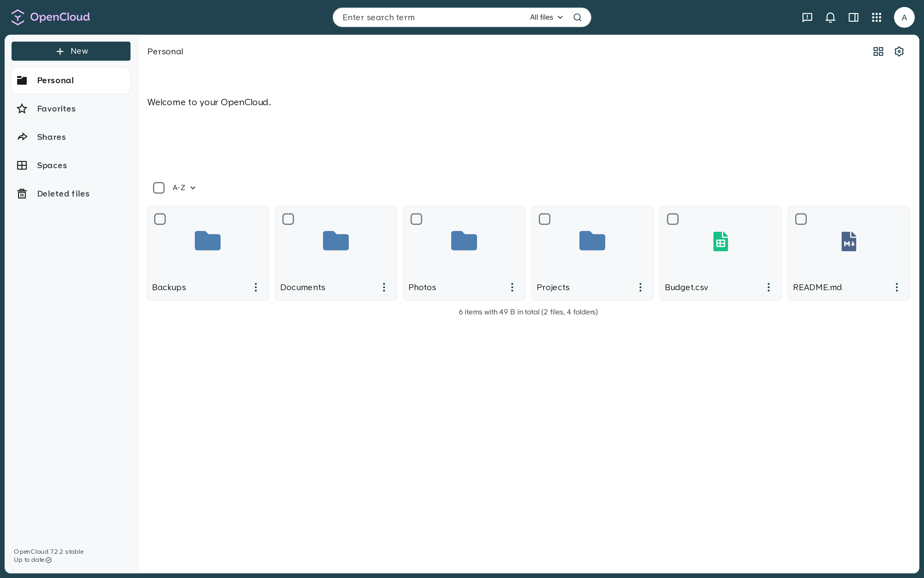The width and height of the screenshot is (924, 578).
Task: Select the Photos checkbox
Action: [x=416, y=219]
